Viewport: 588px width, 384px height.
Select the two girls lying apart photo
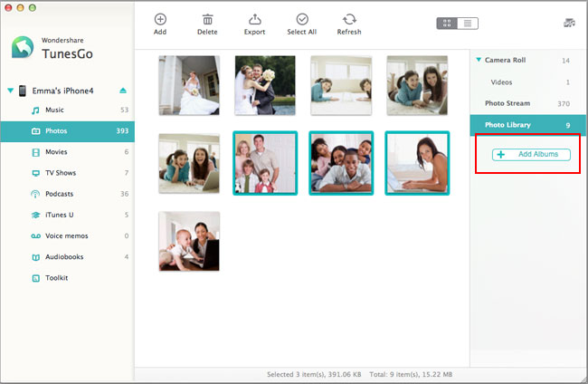341,85
